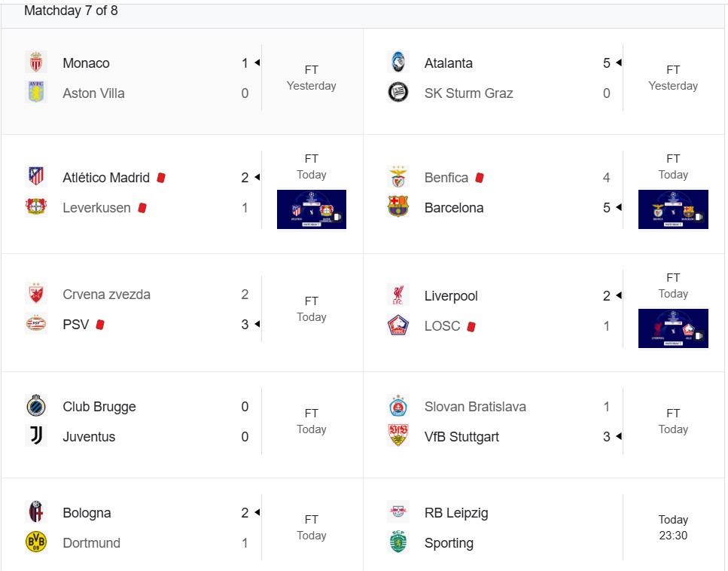
Task: Select the Atalanta team logo
Action: [398, 63]
